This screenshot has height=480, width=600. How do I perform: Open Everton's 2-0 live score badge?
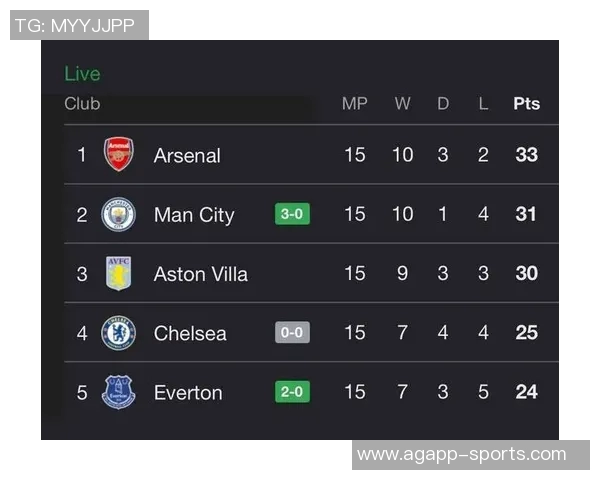tap(292, 392)
